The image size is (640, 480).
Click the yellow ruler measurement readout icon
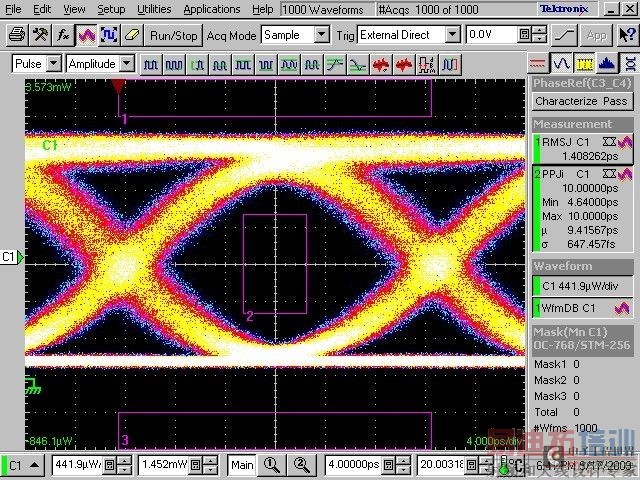coord(584,64)
